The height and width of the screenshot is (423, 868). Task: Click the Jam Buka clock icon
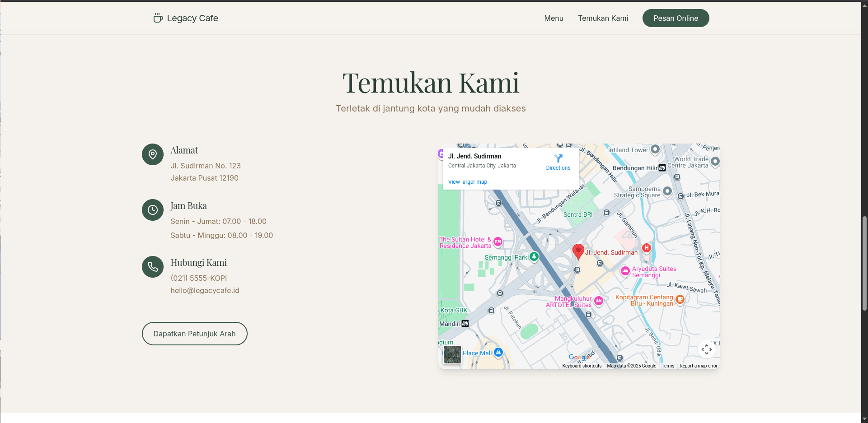point(153,210)
